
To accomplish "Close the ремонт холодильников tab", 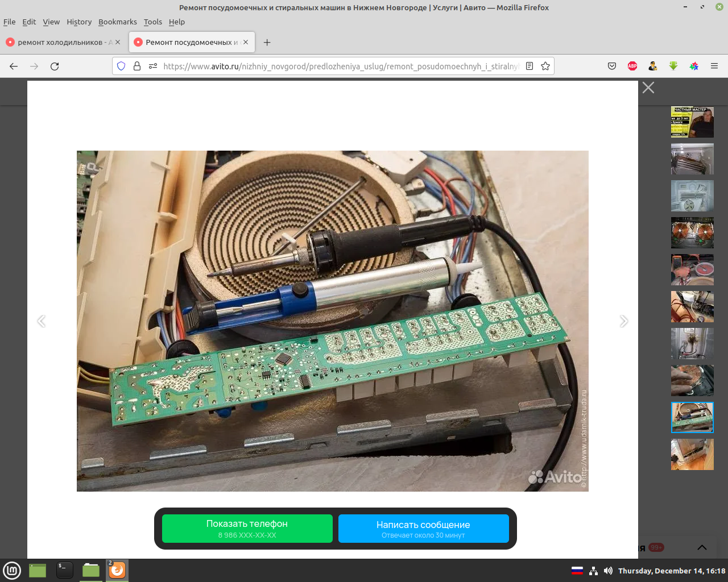I will [118, 42].
